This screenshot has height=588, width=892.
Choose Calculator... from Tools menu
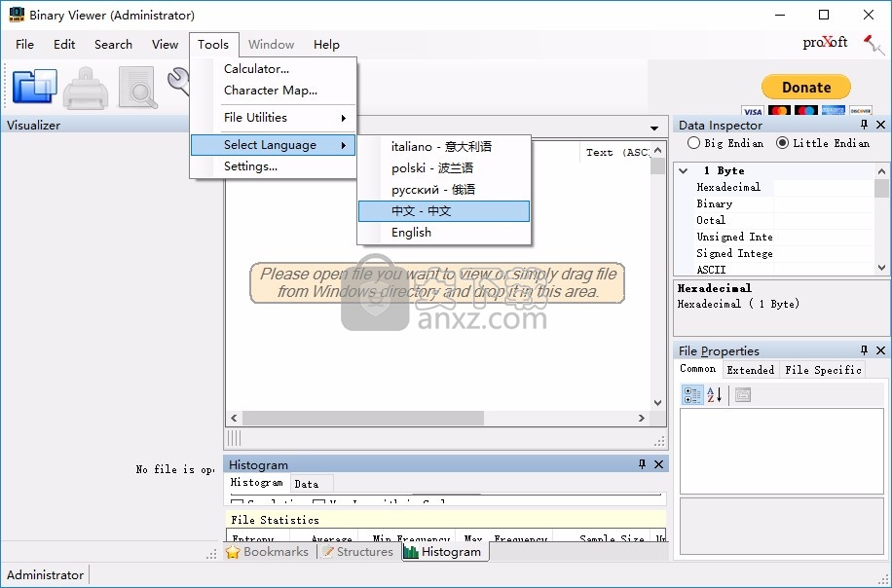click(273, 69)
